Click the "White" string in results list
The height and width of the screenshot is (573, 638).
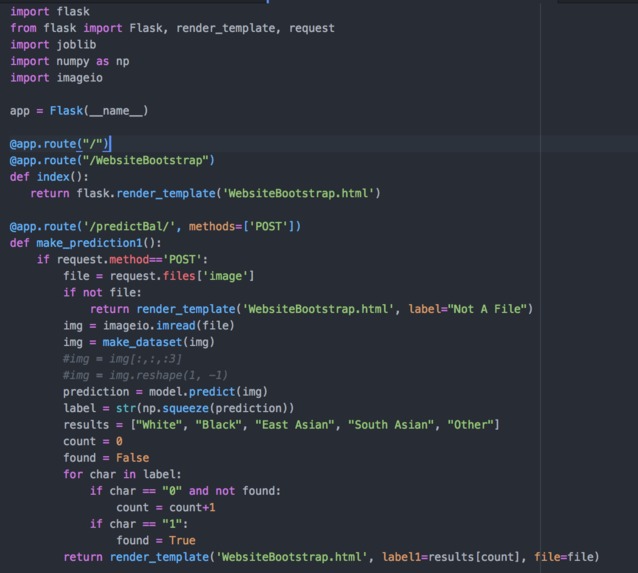click(x=159, y=425)
